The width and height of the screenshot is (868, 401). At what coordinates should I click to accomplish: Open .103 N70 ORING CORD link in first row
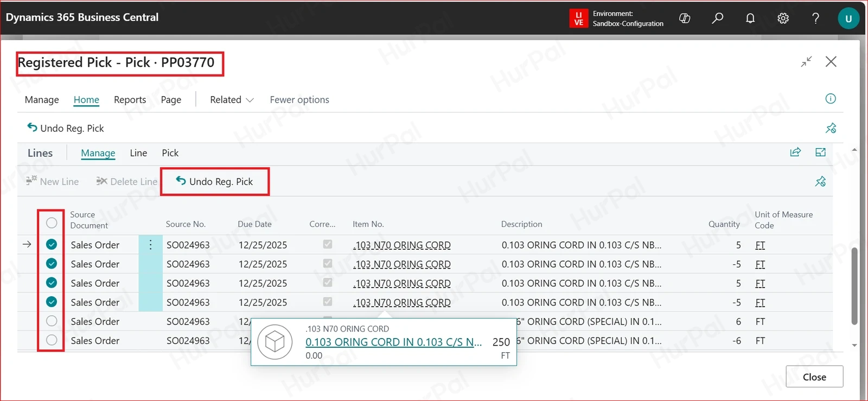coord(401,245)
